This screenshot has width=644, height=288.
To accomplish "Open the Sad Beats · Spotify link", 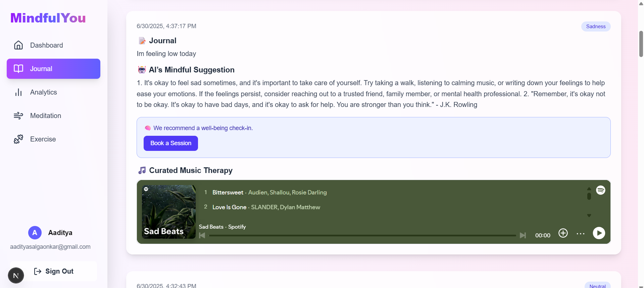I will [x=222, y=227].
